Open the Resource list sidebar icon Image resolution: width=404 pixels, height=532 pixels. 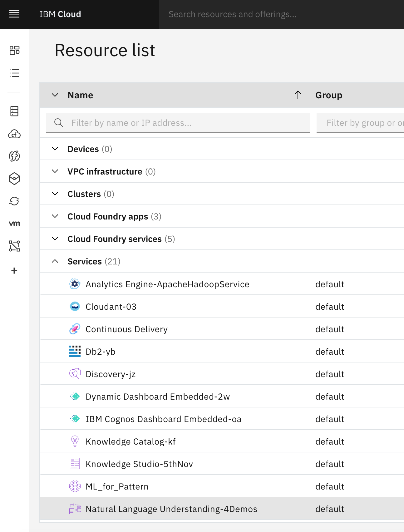point(14,73)
